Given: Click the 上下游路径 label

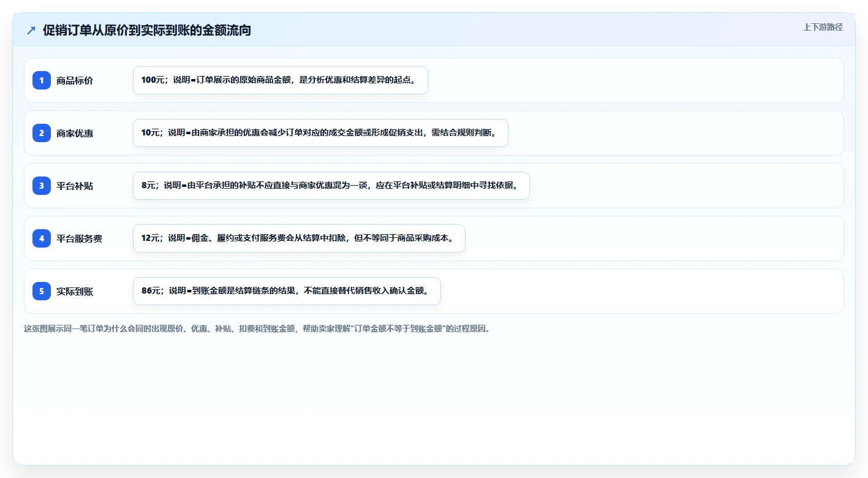Looking at the screenshot, I should 823,27.
